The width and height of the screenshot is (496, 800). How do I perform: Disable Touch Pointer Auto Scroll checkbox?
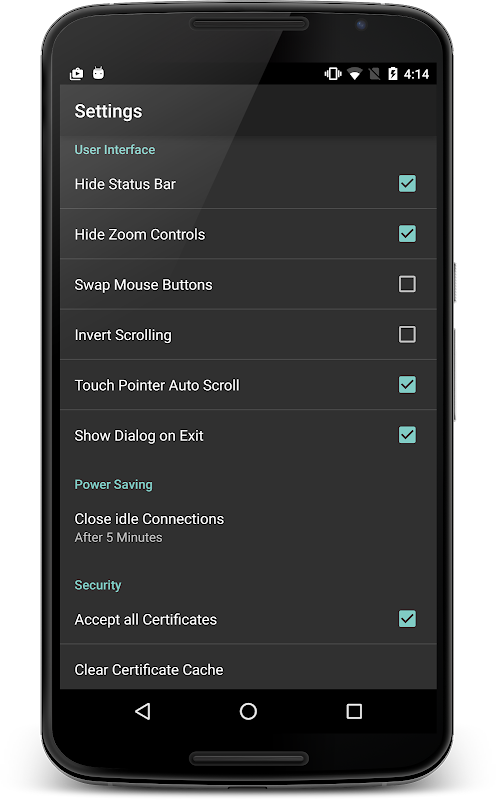(x=407, y=384)
